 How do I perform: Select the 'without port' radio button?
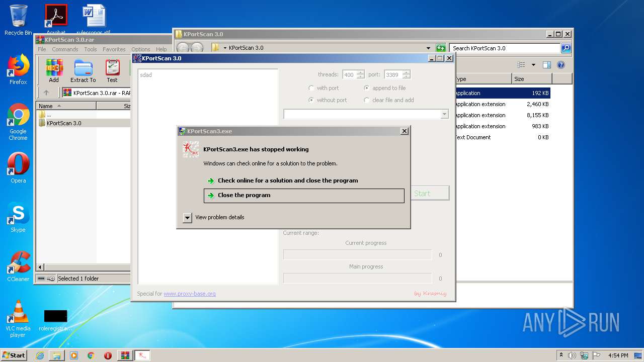(311, 100)
